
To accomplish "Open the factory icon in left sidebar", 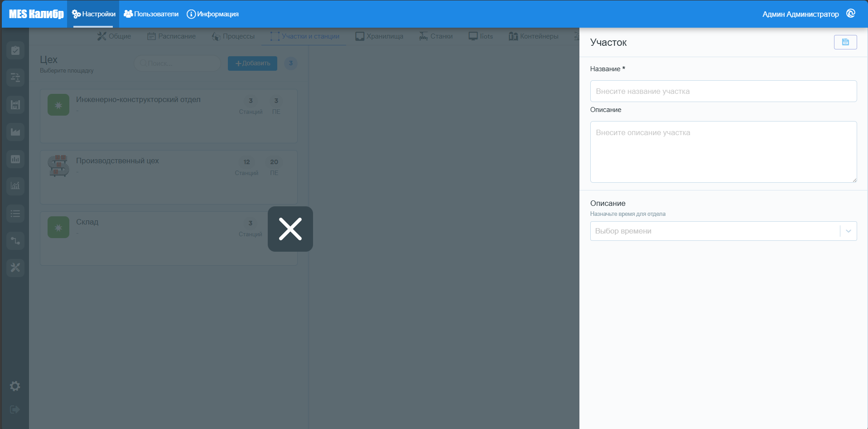I will tap(15, 132).
